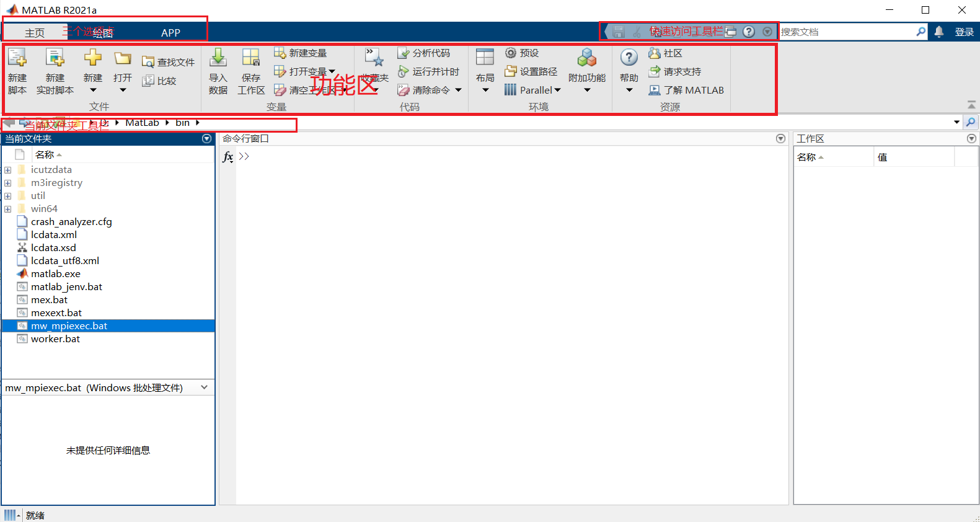Open Community (社区)
Image resolution: width=980 pixels, height=522 pixels.
tap(665, 53)
